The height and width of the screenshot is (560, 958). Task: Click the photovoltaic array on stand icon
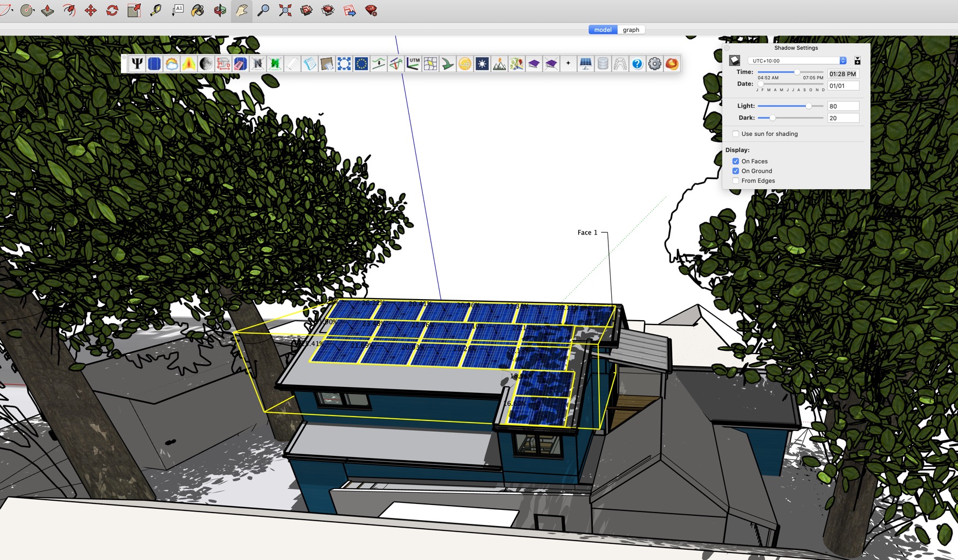point(586,64)
